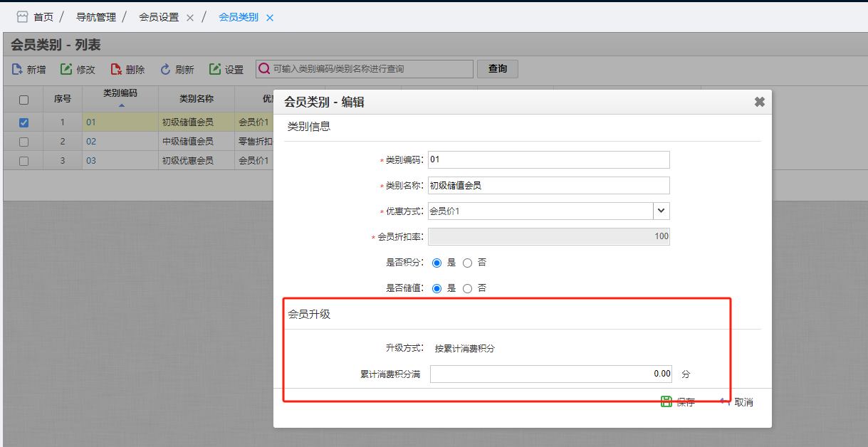Click the green save disk icon
Screen dimensions: 868x447
coord(666,401)
